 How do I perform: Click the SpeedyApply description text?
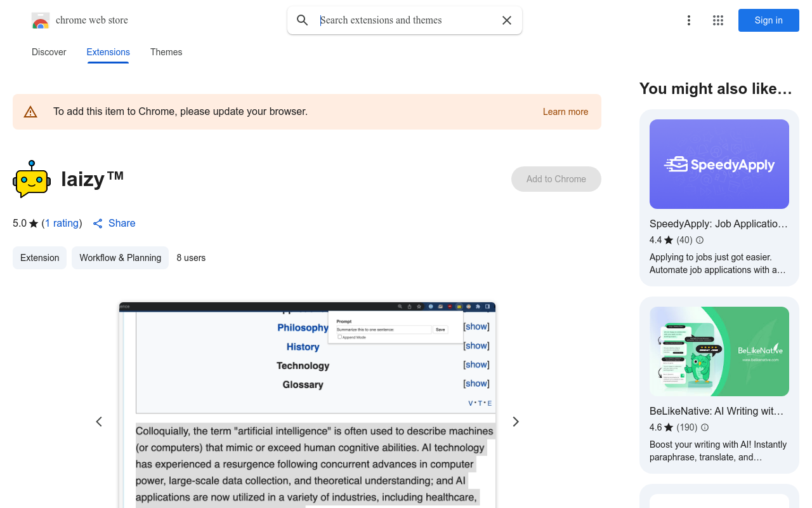(717, 264)
